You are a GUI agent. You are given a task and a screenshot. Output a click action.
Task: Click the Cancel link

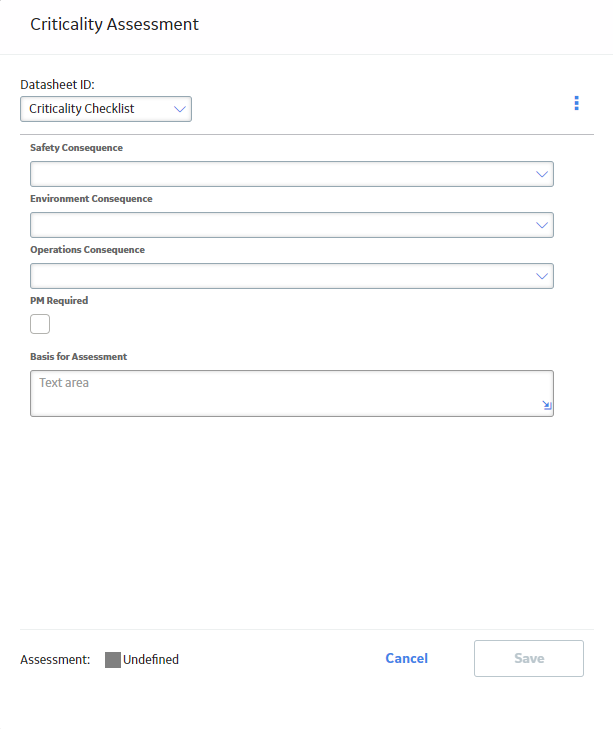[406, 658]
